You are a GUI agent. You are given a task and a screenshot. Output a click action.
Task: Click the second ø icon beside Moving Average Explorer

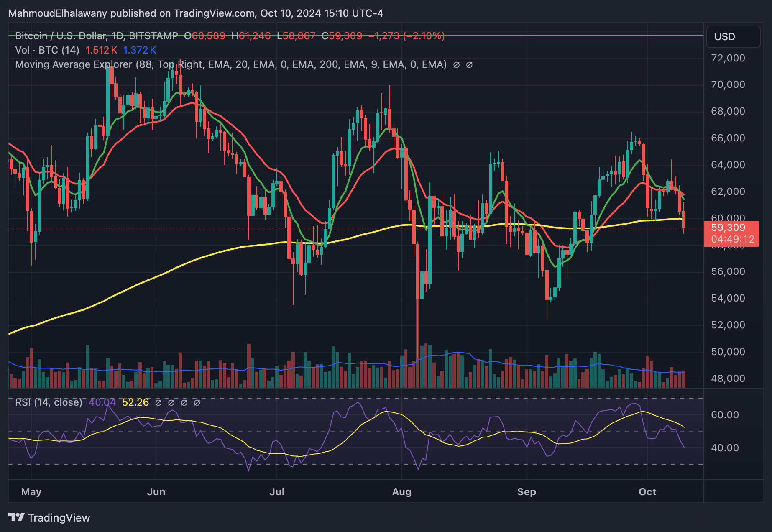point(470,65)
